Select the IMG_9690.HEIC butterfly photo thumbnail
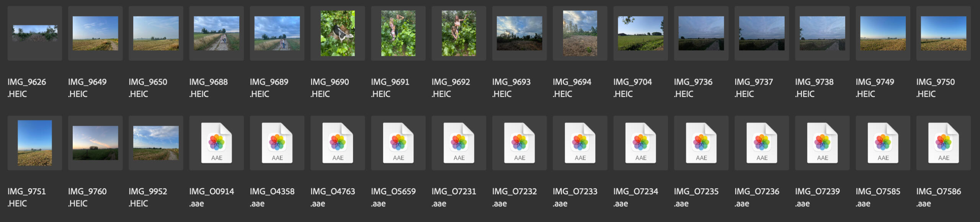Image resolution: width=980 pixels, height=222 pixels. 338,33
